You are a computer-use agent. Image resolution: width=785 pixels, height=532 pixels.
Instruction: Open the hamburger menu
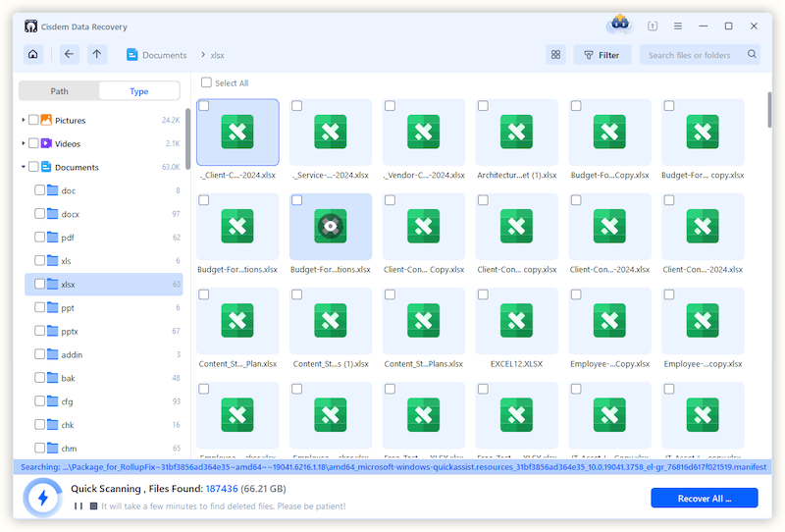pyautogui.click(x=678, y=27)
